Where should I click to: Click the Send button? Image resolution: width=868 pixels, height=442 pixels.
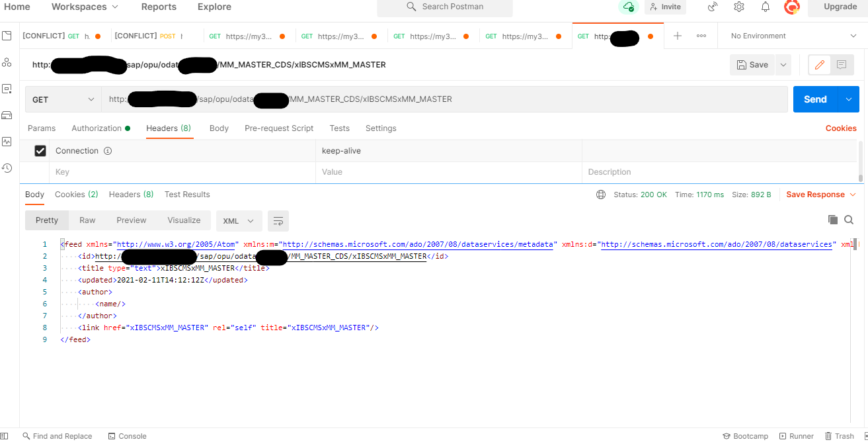pyautogui.click(x=814, y=99)
